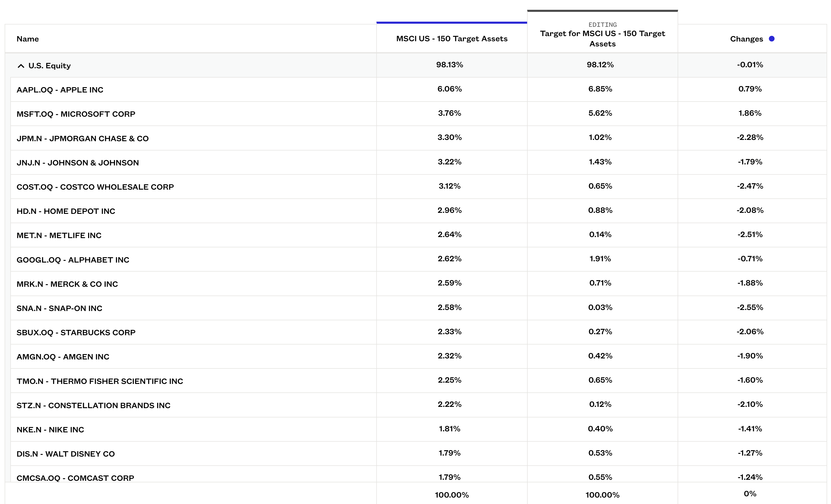This screenshot has height=504, width=831.
Task: Click Snap-On change value -2.55%
Action: (x=750, y=307)
